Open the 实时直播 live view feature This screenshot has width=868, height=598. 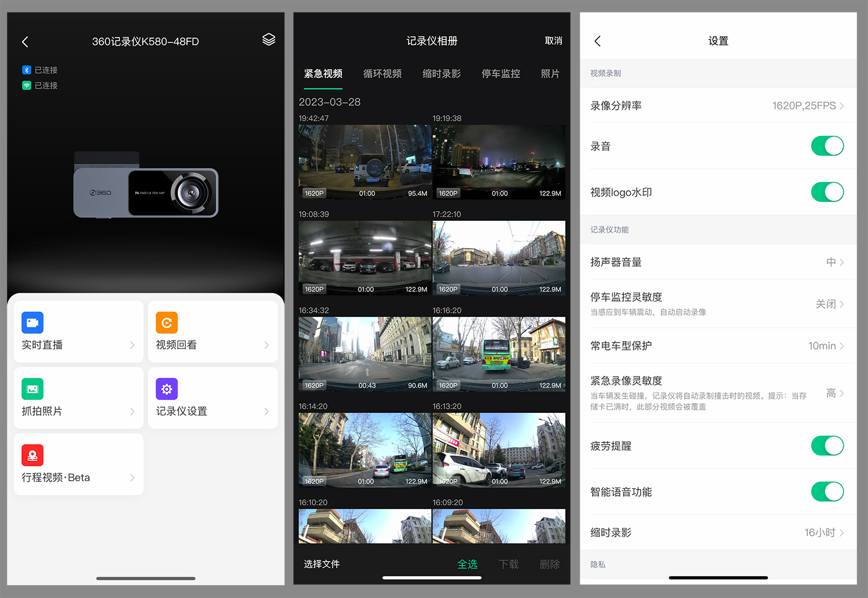tap(78, 331)
